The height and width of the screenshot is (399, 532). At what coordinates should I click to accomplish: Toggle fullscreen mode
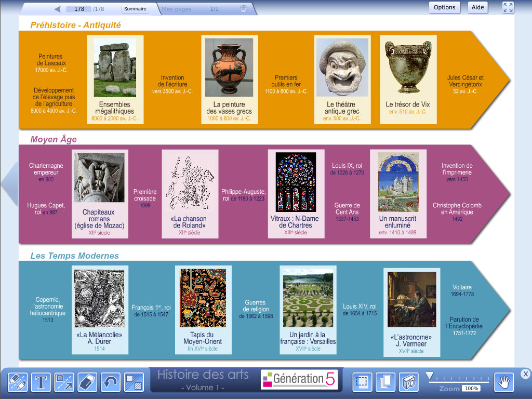pos(508,7)
